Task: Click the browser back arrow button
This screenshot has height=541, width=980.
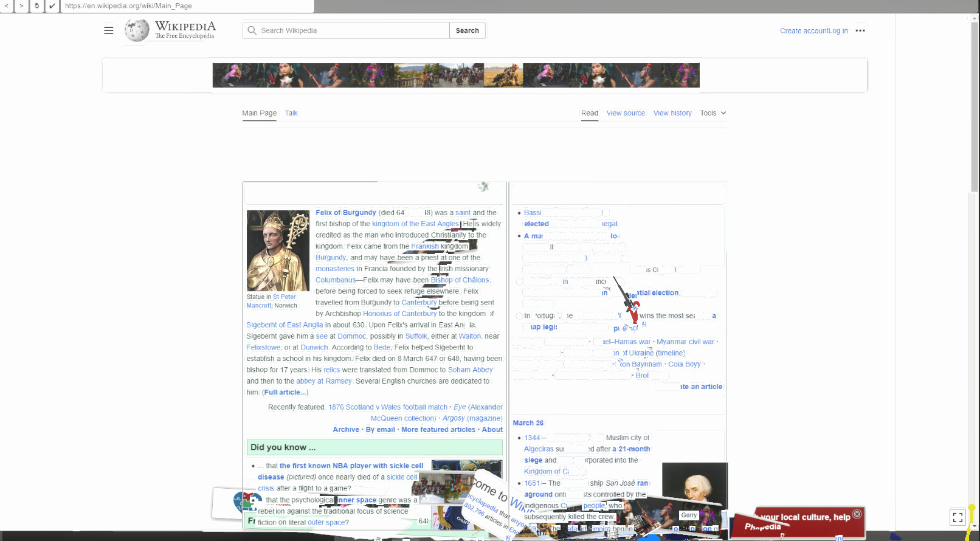Action: tap(7, 6)
